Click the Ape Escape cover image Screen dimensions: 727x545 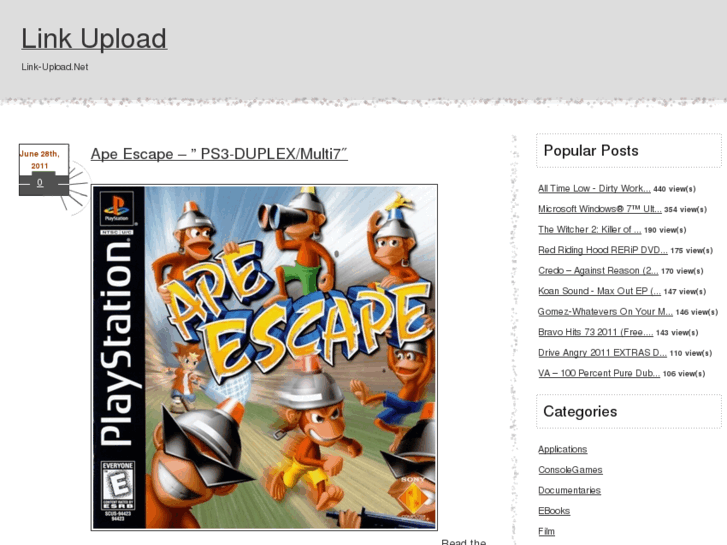click(x=264, y=357)
